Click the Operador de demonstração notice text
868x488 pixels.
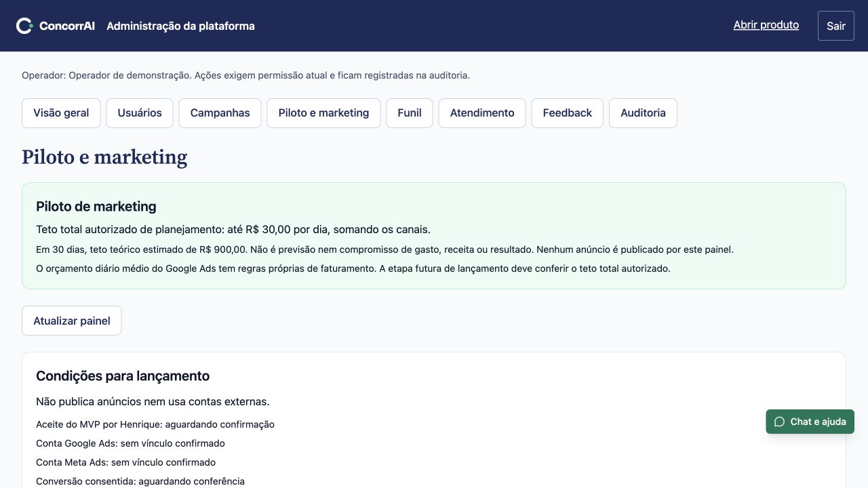tap(245, 75)
